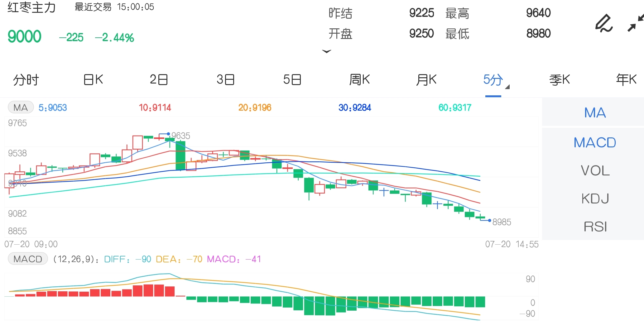Select MACD in the right indicator panel
Screen dimensions: 644x325
click(595, 143)
